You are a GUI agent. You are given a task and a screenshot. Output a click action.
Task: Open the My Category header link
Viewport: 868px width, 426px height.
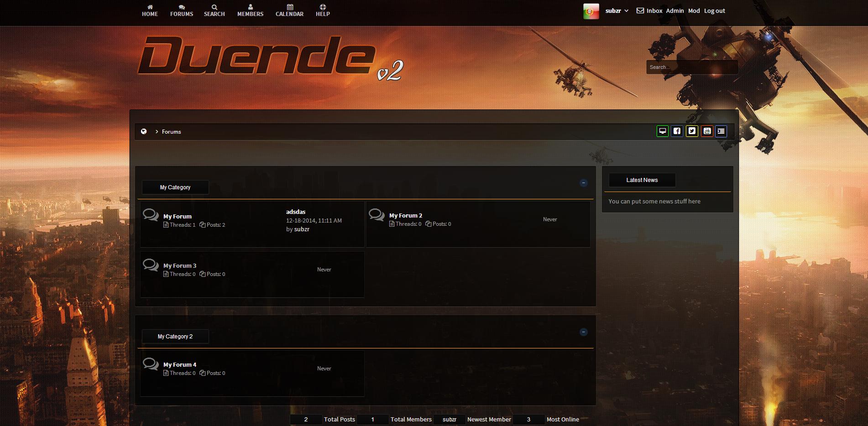click(x=175, y=187)
